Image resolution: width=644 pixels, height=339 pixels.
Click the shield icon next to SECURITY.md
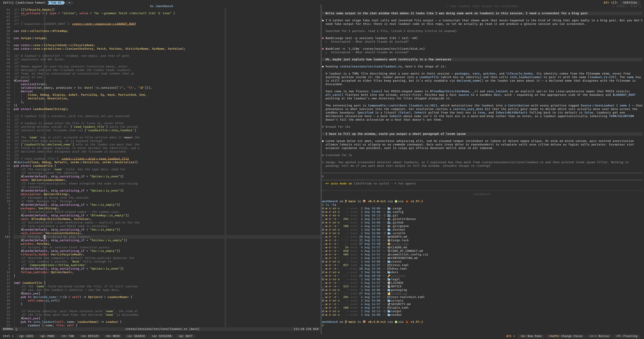coord(389,304)
